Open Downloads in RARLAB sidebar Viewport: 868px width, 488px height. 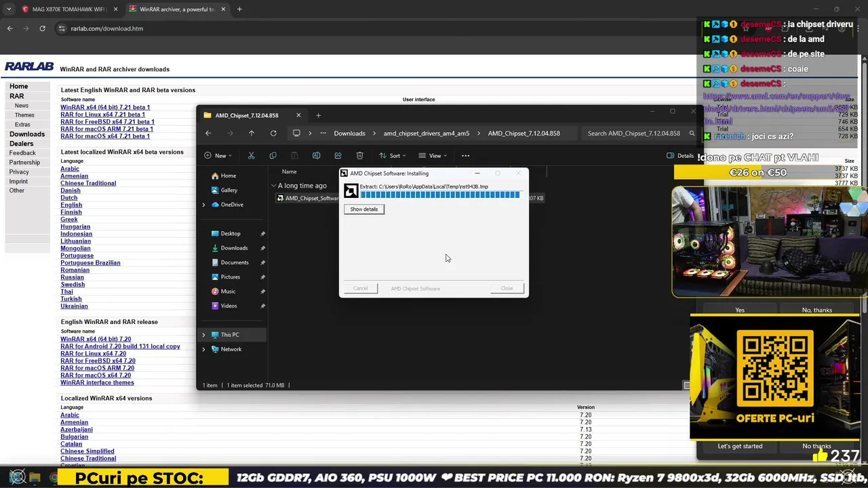coord(27,134)
